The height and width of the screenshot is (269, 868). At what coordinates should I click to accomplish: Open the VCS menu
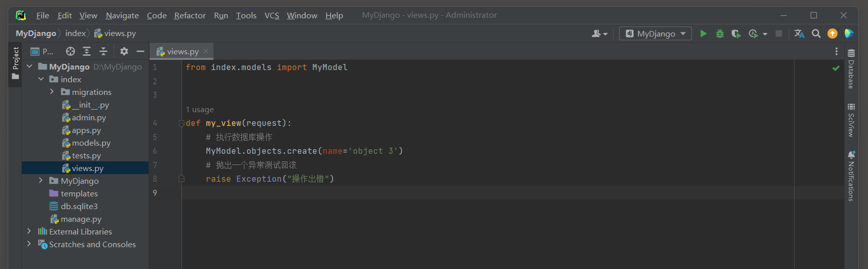[x=272, y=15]
